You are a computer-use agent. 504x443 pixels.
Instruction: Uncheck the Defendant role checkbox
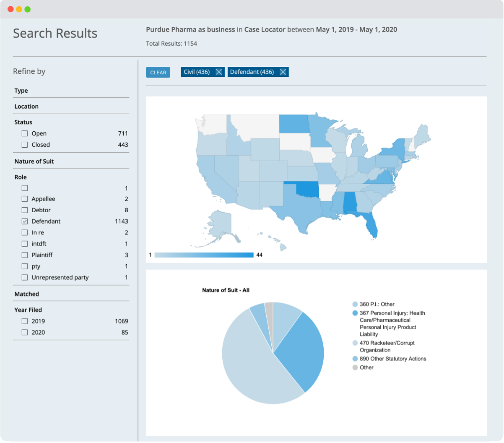click(24, 221)
